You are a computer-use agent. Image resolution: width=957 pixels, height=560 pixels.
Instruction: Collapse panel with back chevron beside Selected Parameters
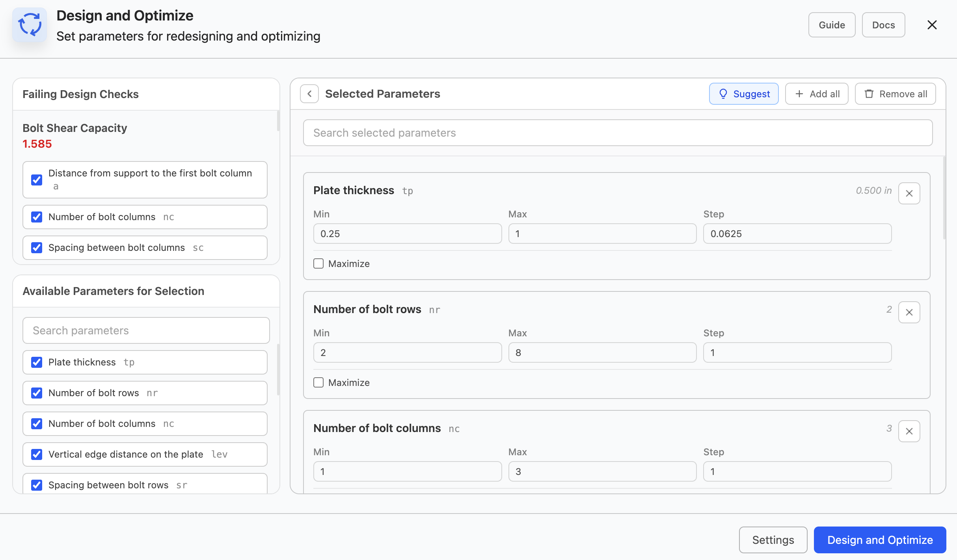[x=309, y=94]
